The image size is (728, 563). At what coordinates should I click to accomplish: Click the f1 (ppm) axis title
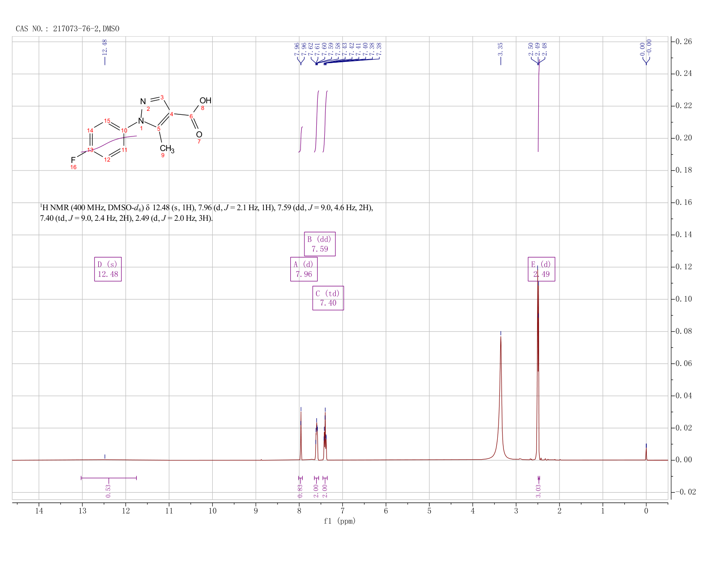click(340, 521)
